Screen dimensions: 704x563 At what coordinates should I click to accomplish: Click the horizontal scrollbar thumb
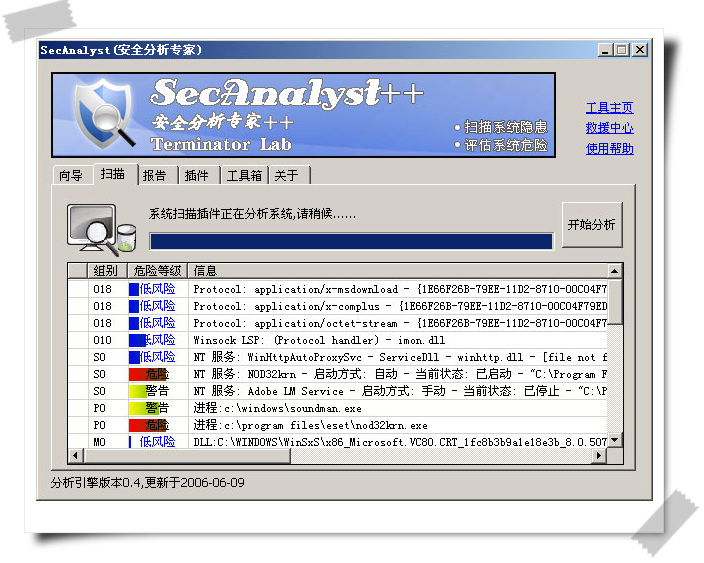(187, 456)
